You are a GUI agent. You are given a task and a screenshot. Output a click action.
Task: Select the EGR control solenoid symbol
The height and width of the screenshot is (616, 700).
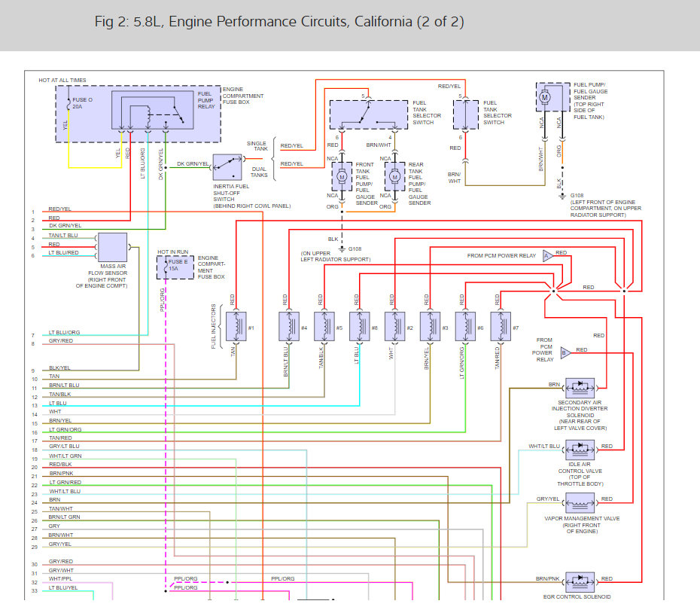[580, 582]
